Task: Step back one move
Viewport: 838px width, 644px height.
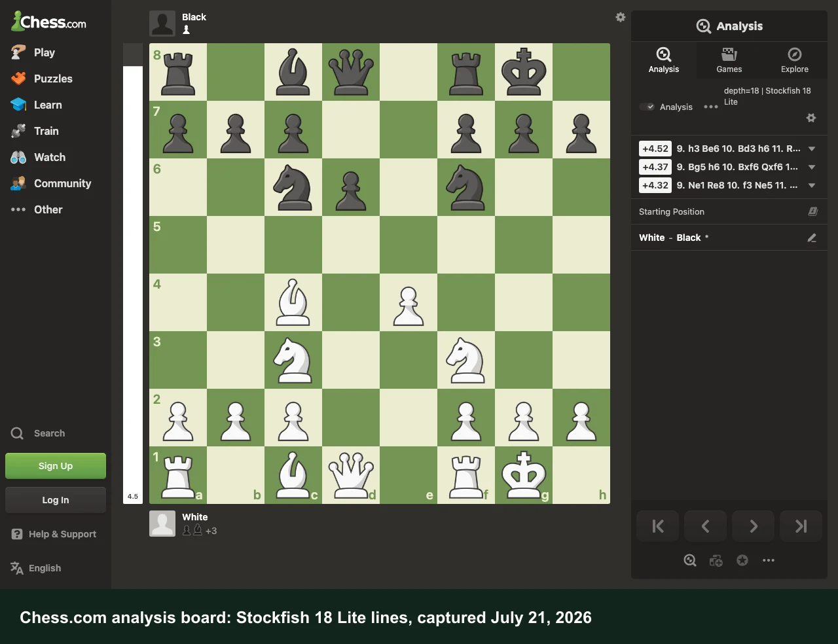Action: 705,526
